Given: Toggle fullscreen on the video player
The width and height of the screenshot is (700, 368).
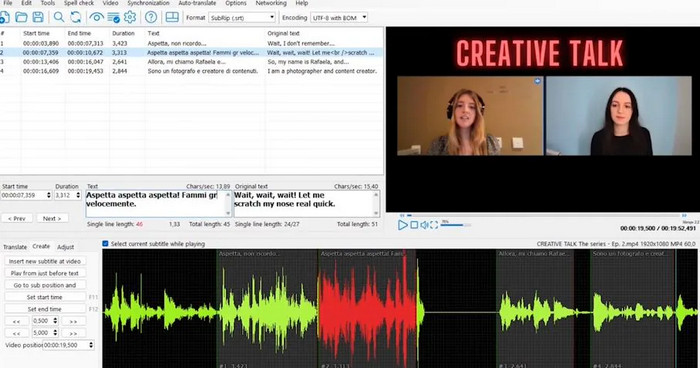Looking at the screenshot, I should 434,225.
